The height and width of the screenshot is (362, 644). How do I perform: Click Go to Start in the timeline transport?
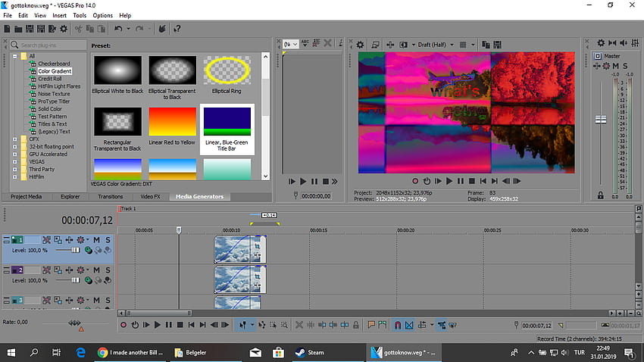tap(192, 325)
